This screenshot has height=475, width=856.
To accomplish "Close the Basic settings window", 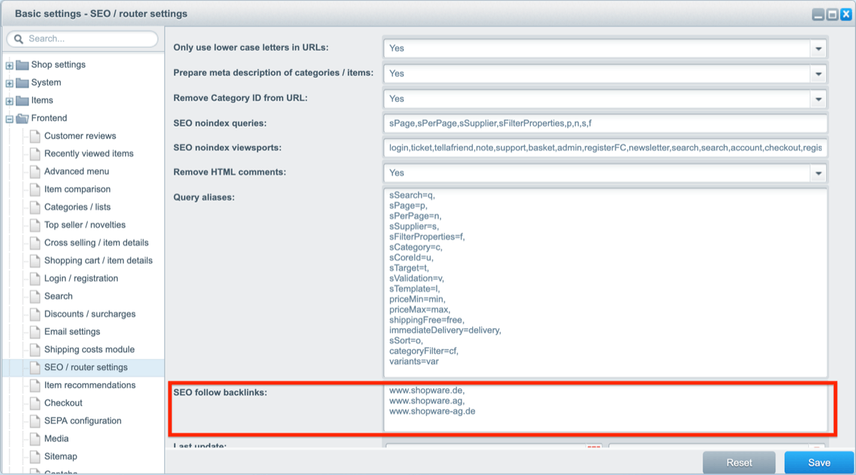I will [x=846, y=15].
